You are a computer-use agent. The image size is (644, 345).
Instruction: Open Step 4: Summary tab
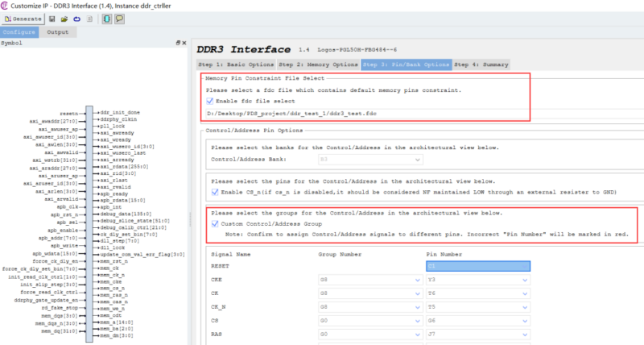(481, 64)
